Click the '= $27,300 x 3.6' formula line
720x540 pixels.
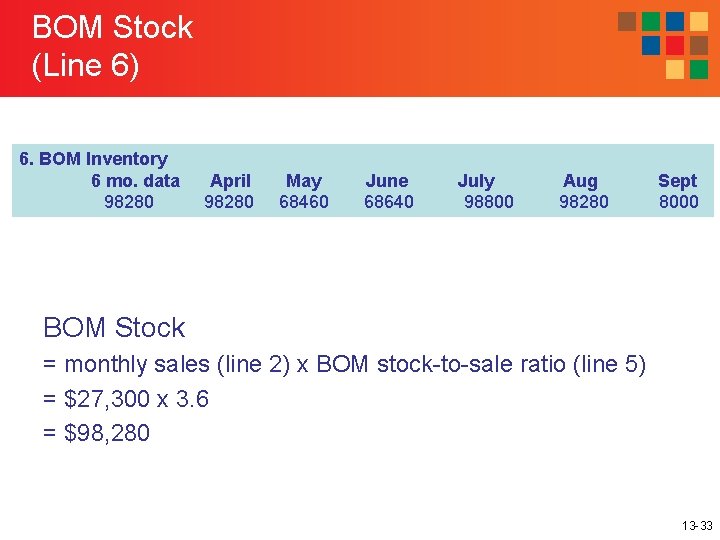[x=126, y=399]
